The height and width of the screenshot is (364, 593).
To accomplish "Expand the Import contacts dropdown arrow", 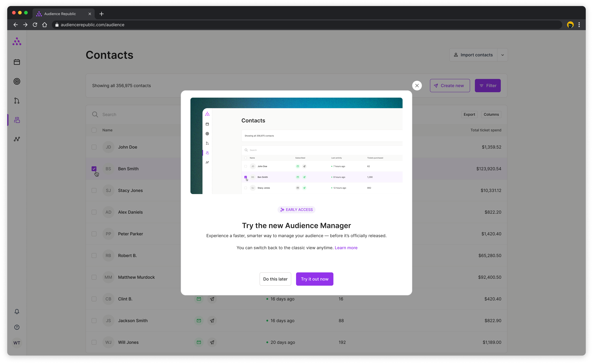I will pyautogui.click(x=502, y=55).
